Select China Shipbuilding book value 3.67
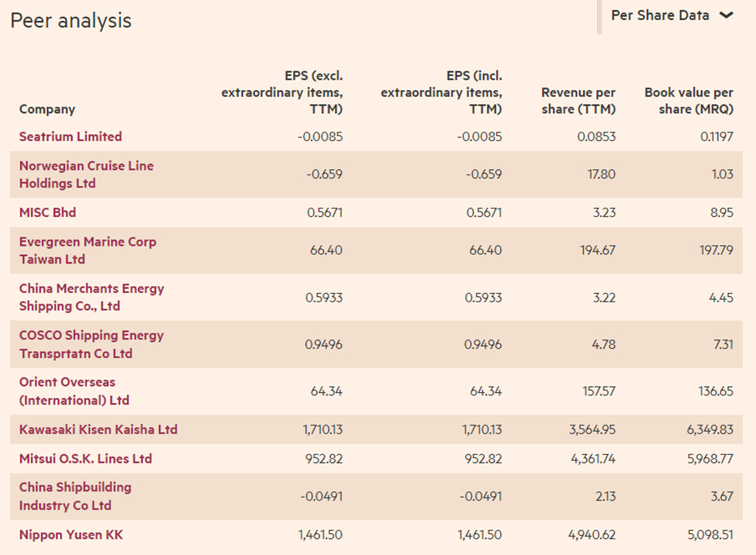 coord(722,496)
